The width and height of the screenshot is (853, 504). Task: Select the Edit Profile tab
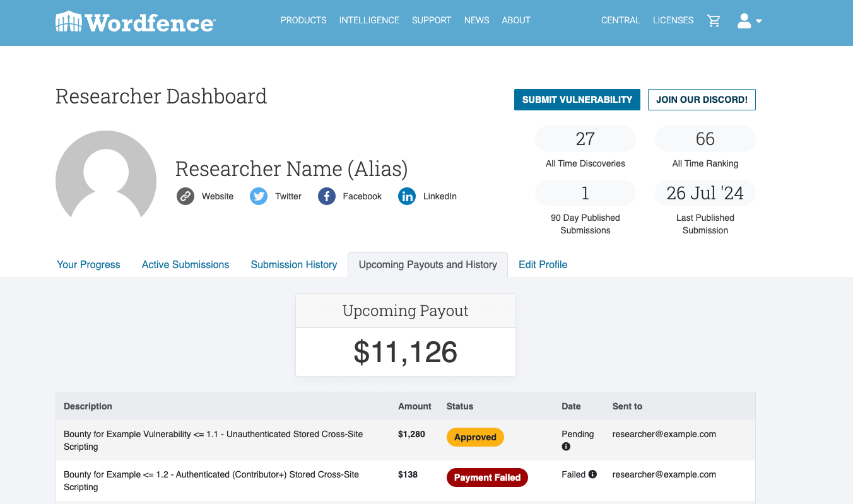coord(543,265)
